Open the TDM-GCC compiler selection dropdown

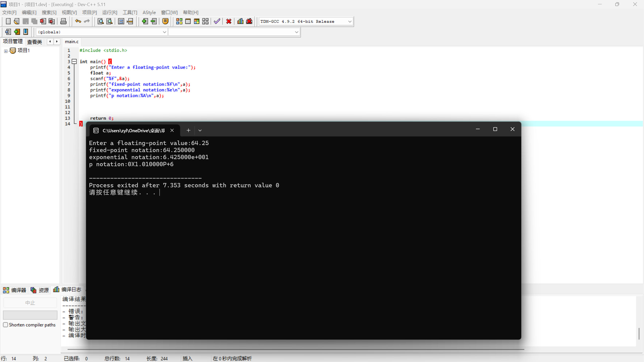coord(350,22)
